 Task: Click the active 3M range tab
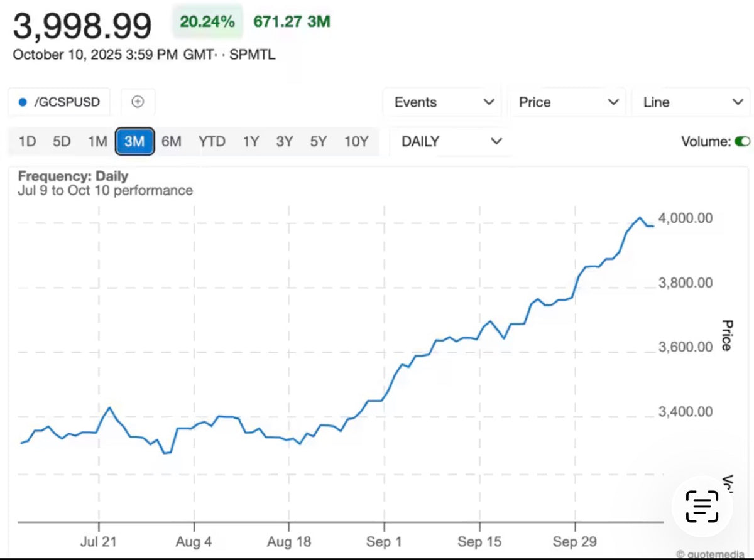click(x=134, y=141)
